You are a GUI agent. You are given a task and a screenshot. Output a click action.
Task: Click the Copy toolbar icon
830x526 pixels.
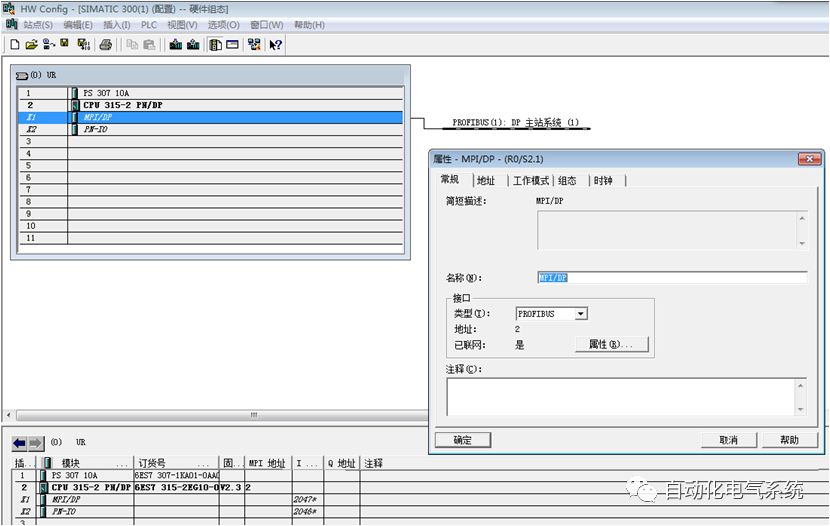click(132, 45)
